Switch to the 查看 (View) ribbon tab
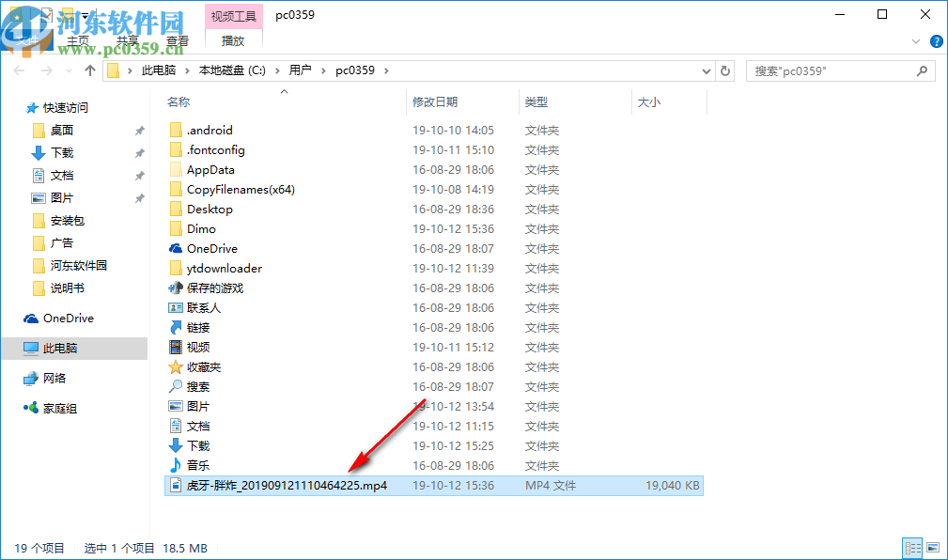Viewport: 948px width, 560px height. 178,40
